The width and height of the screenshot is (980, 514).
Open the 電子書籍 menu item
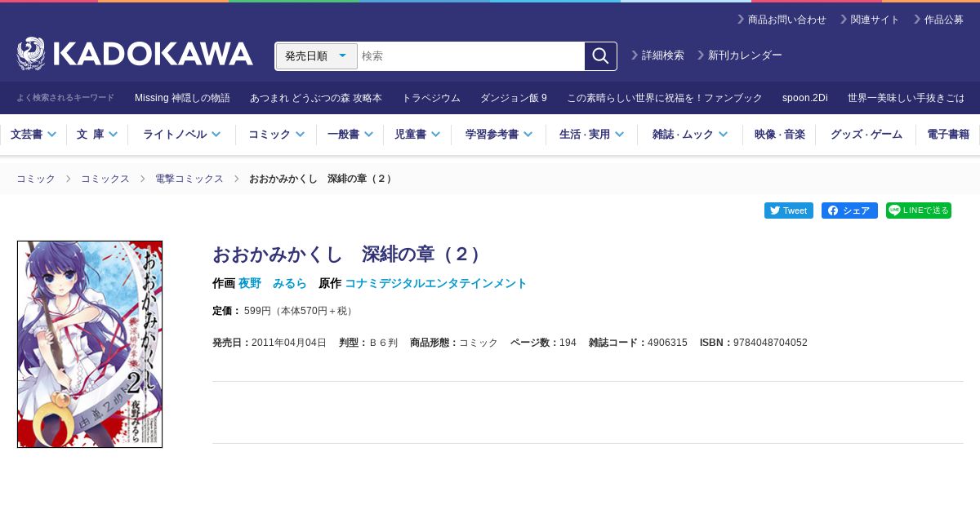[948, 135]
